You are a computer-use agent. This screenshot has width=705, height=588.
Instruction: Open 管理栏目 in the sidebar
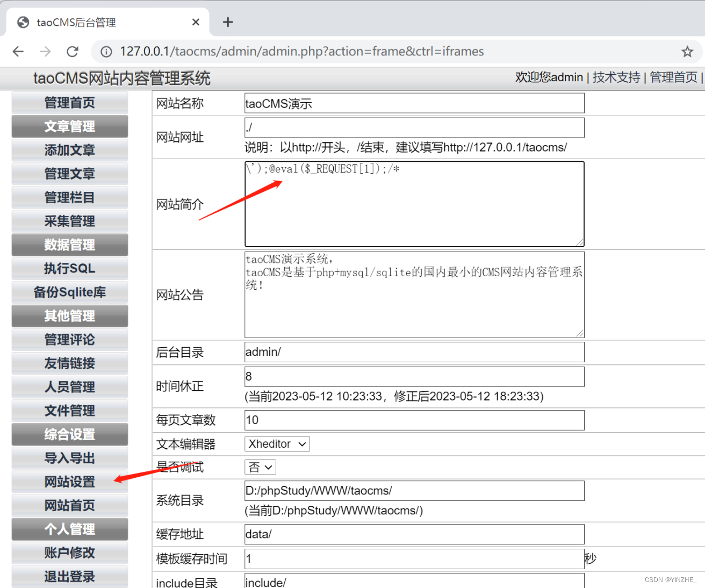pyautogui.click(x=70, y=197)
